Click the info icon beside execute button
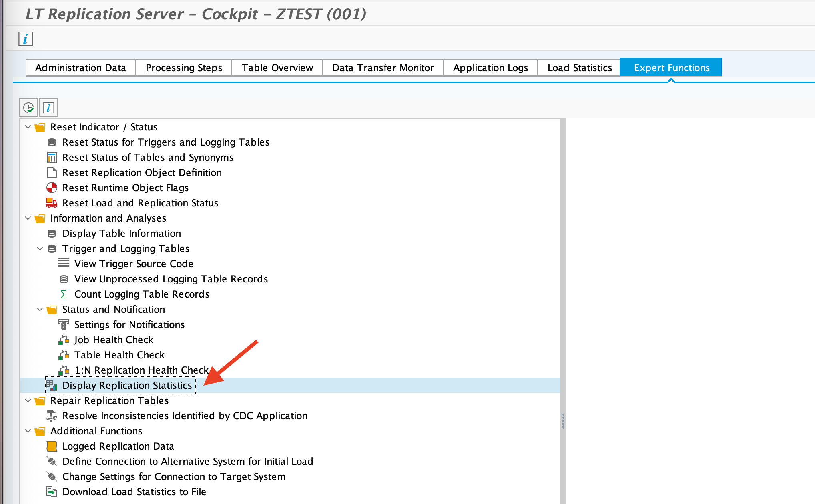The image size is (815, 504). pos(48,108)
